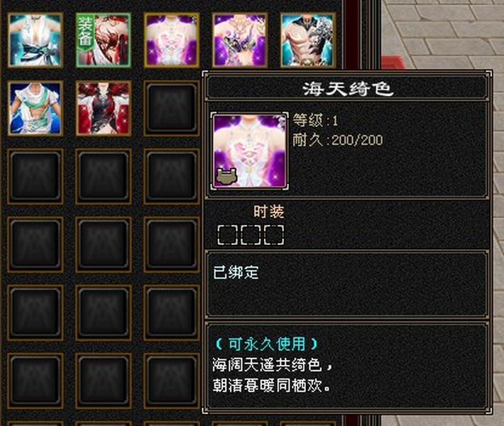Image resolution: width=504 pixels, height=426 pixels.
Task: Click the second empty gem socket
Action: tap(251, 235)
